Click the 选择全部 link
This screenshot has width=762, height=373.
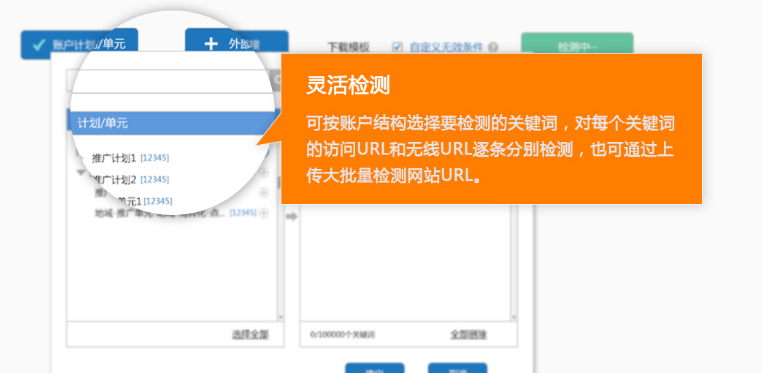click(250, 335)
